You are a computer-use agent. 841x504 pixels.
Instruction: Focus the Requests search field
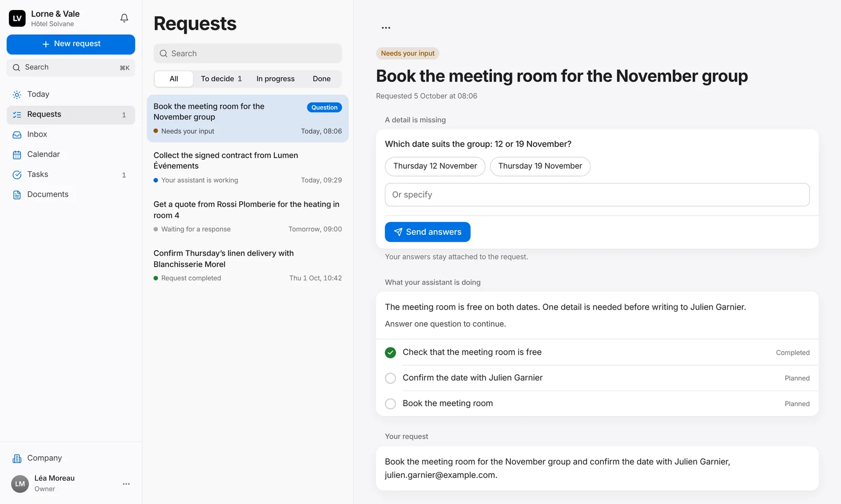pos(248,54)
